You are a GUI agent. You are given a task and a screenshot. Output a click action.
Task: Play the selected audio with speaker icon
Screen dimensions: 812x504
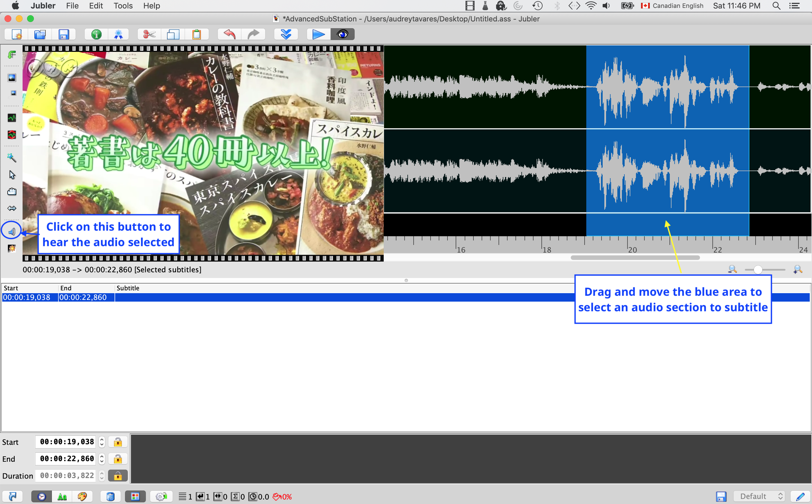pos(12,231)
